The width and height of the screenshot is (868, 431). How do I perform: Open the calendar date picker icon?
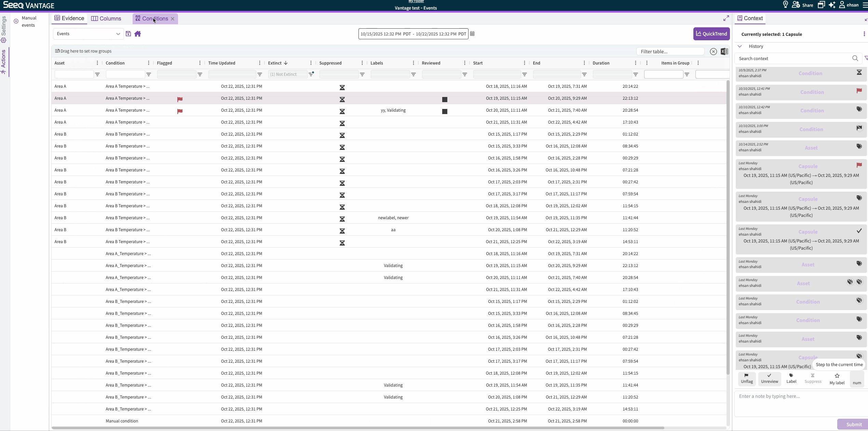point(472,34)
